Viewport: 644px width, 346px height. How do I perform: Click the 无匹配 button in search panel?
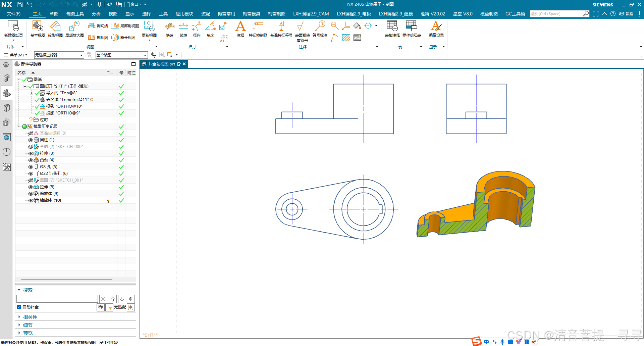120,307
